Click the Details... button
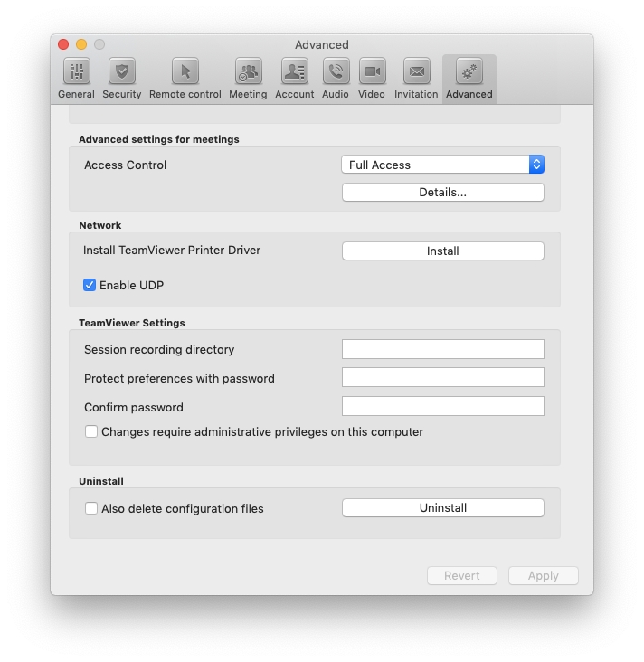The height and width of the screenshot is (662, 644). 442,192
